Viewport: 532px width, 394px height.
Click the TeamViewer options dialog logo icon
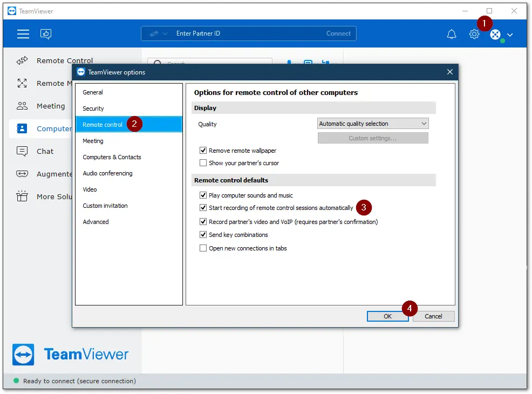tap(81, 72)
